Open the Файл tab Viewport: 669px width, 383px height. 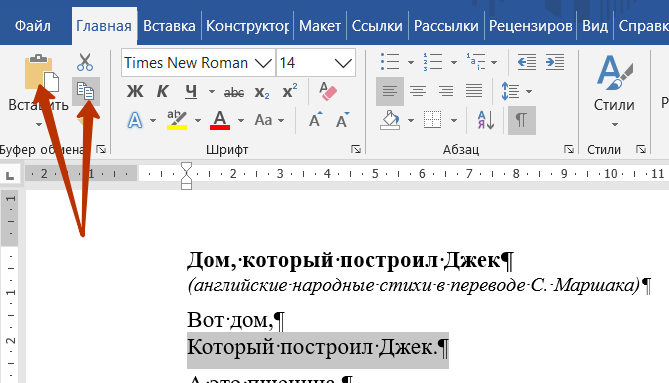[x=32, y=26]
